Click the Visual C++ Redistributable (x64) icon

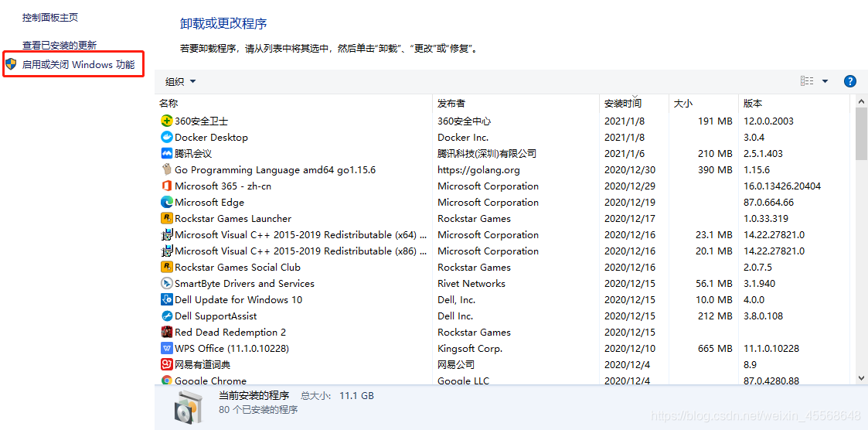tap(167, 234)
